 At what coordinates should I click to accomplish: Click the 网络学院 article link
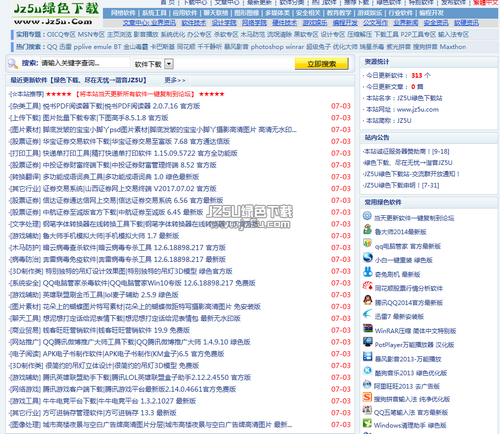(254, 23)
